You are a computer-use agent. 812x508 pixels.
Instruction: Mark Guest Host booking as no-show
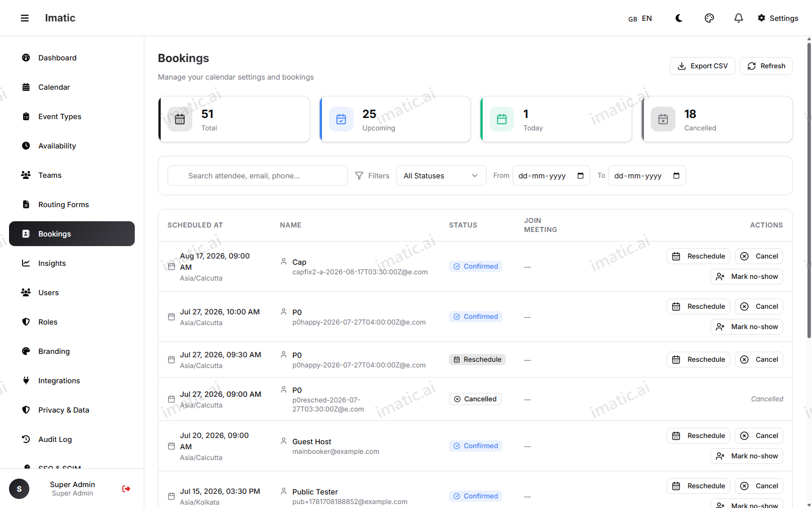tap(747, 456)
